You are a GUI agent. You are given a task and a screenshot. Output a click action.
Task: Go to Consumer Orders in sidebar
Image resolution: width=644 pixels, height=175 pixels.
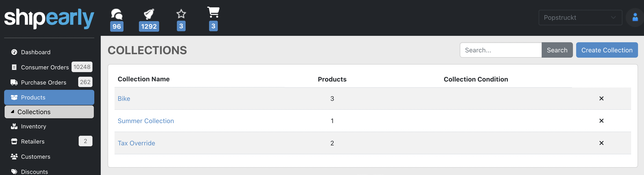(44, 67)
